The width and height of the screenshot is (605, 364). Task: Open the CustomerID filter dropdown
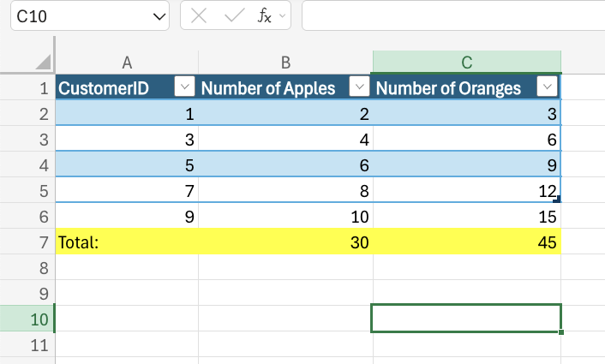click(x=184, y=87)
